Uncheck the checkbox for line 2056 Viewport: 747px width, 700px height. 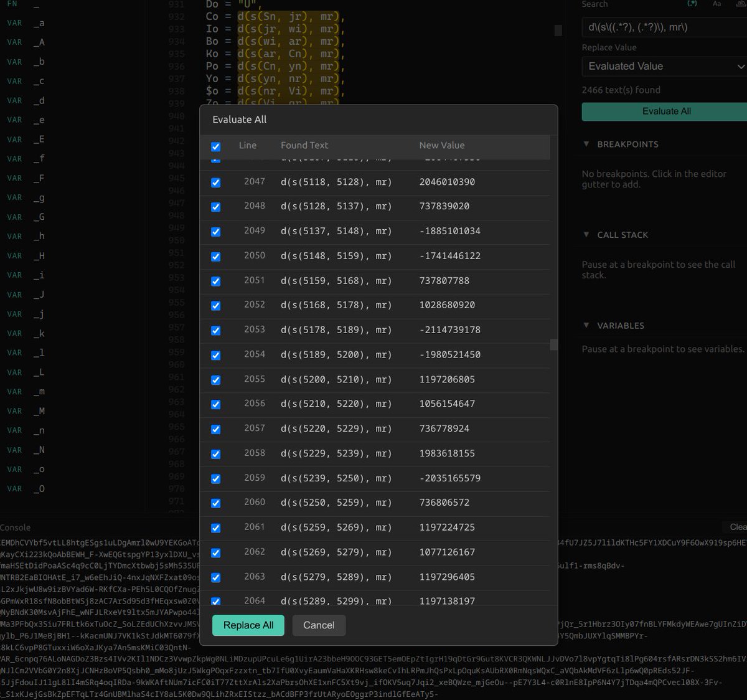click(x=215, y=405)
